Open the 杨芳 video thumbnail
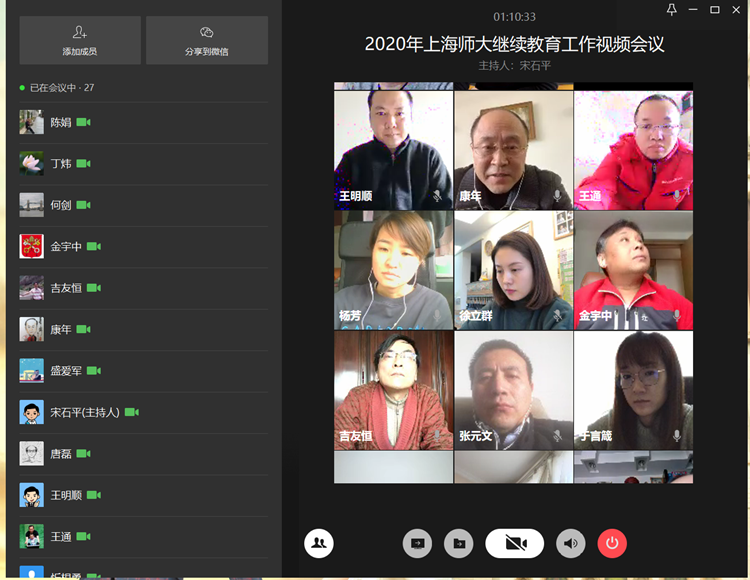 pos(393,268)
